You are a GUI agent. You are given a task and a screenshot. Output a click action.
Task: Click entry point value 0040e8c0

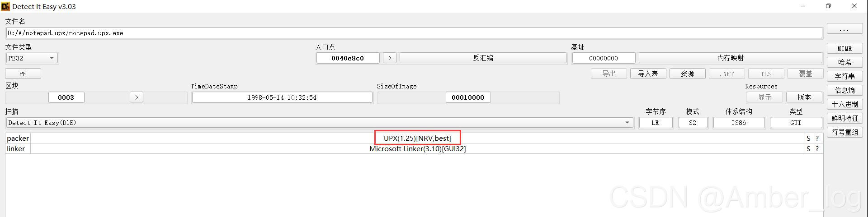(348, 58)
